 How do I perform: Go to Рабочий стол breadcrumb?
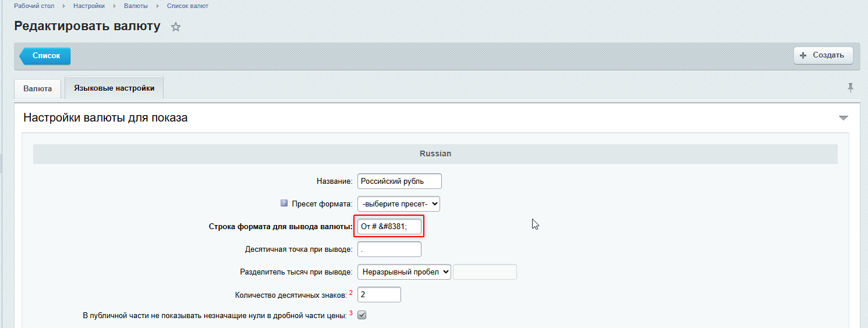pyautogui.click(x=34, y=6)
